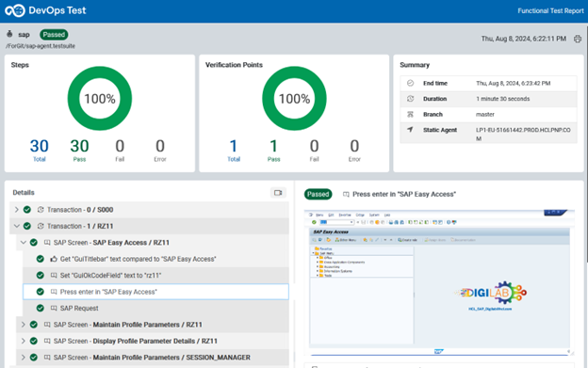This screenshot has height=368, width=588.
Task: Click the Steps Total count 30
Action: (40, 146)
